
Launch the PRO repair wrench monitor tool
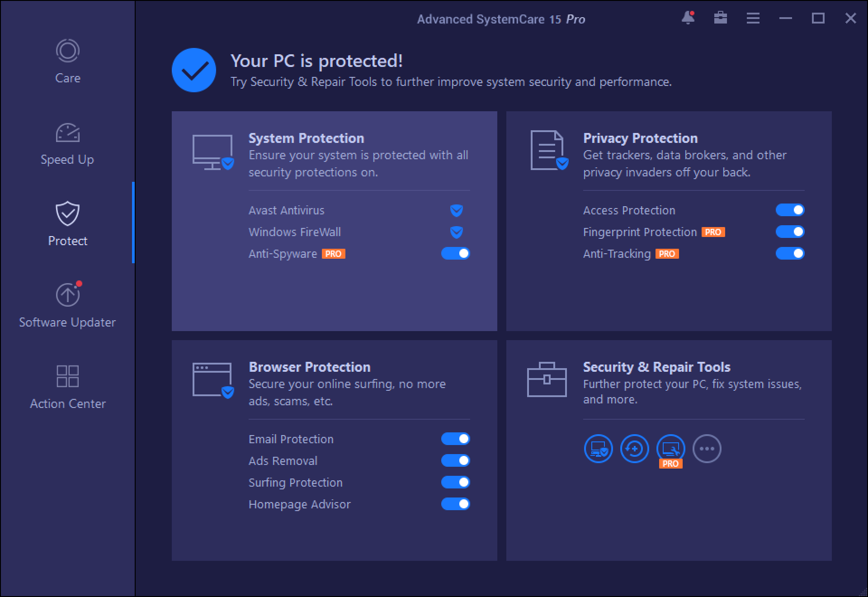click(671, 449)
